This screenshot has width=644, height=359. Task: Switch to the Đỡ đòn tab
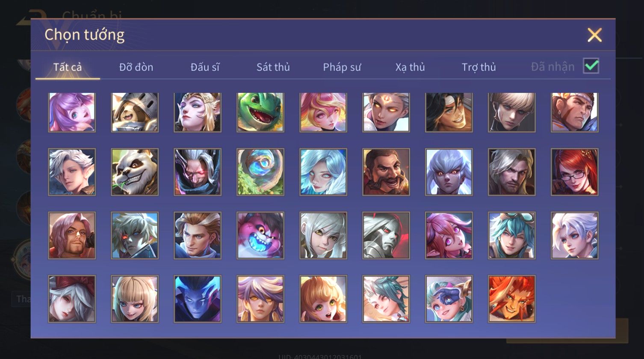[136, 67]
